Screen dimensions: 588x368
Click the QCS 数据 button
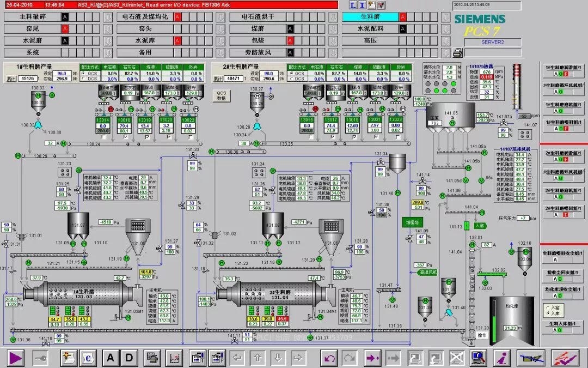click(x=220, y=96)
